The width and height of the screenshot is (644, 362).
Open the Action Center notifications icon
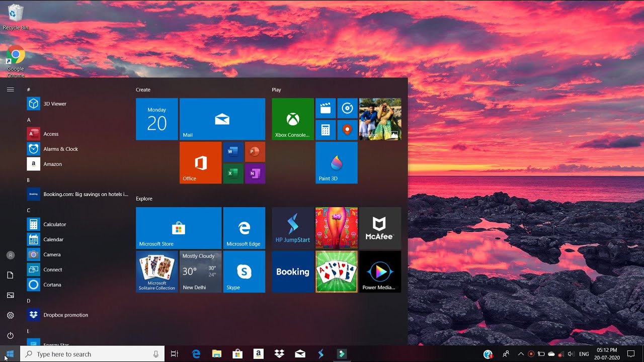(x=631, y=354)
